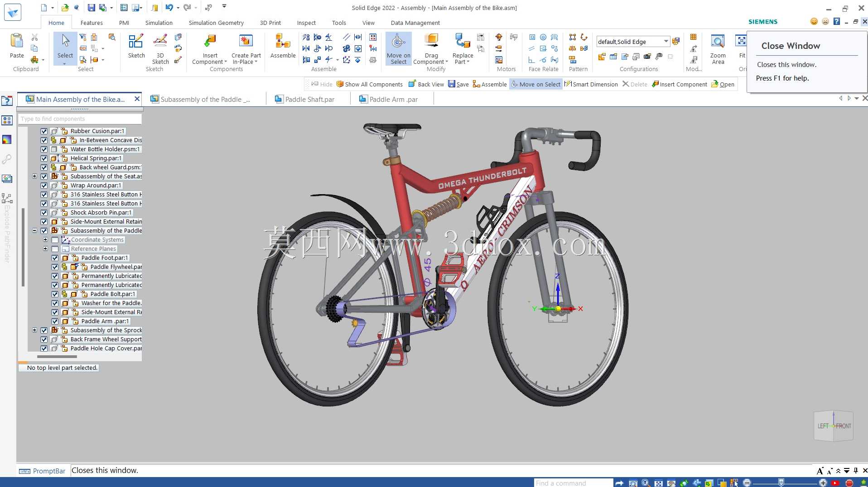Click the Find a command field
The height and width of the screenshot is (487, 868).
click(x=573, y=483)
